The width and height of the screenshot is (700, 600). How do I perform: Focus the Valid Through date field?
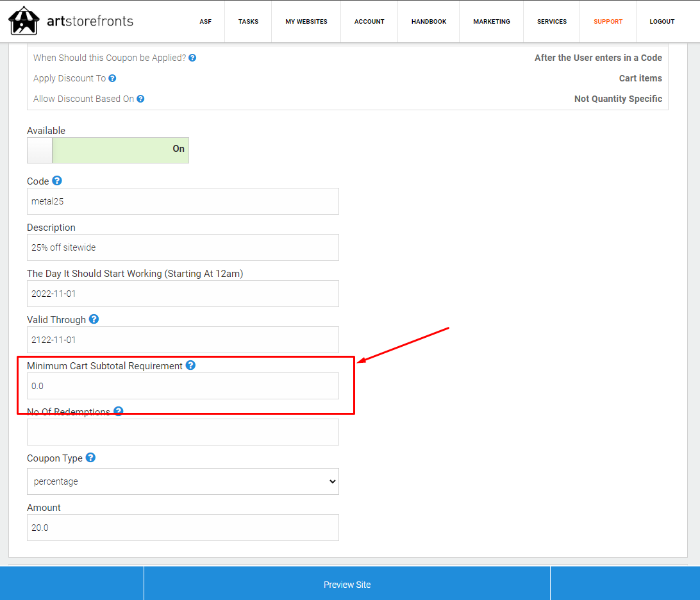pyautogui.click(x=183, y=340)
